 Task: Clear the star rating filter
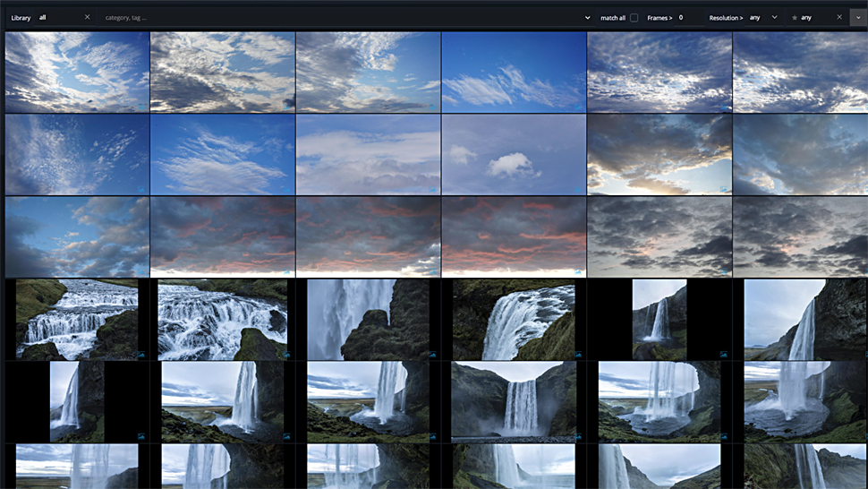(x=839, y=17)
